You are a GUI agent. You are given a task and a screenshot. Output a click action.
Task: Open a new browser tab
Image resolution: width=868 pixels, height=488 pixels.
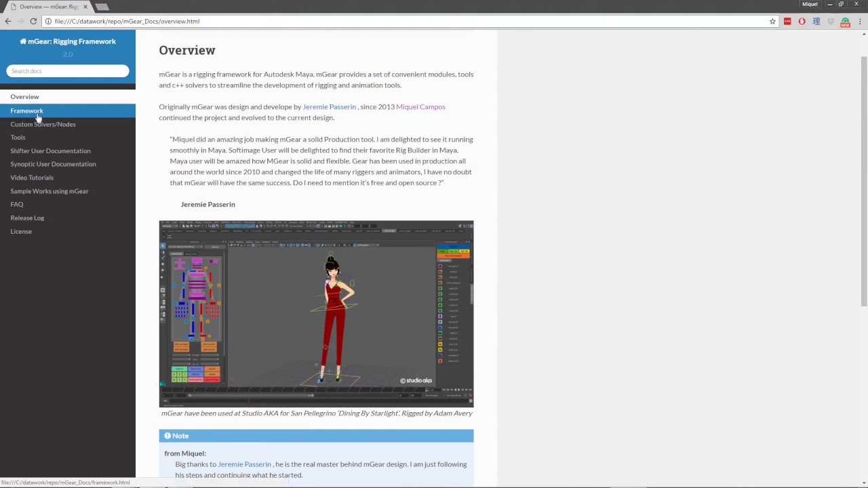pyautogui.click(x=102, y=7)
